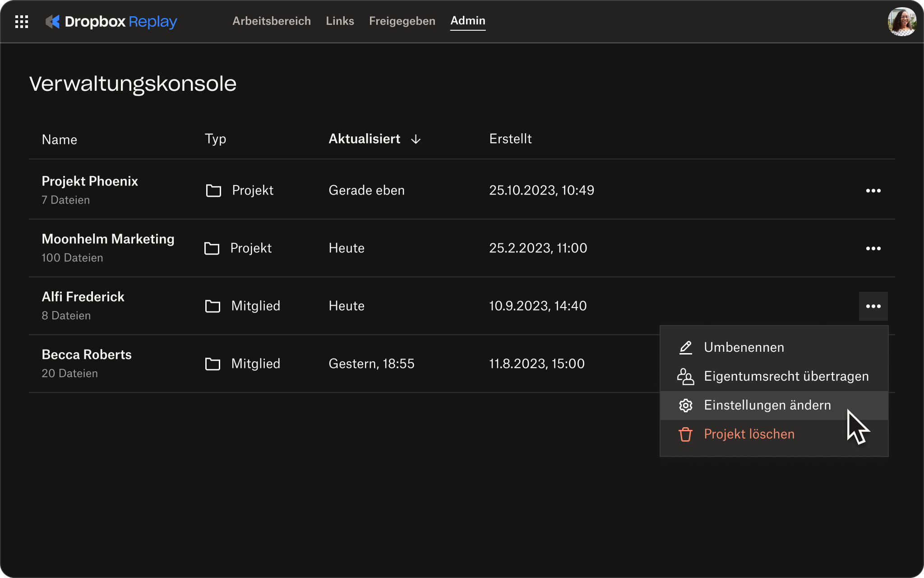Open the options menu for Moonhelm Marketing
This screenshot has height=578, width=924.
[x=873, y=248]
